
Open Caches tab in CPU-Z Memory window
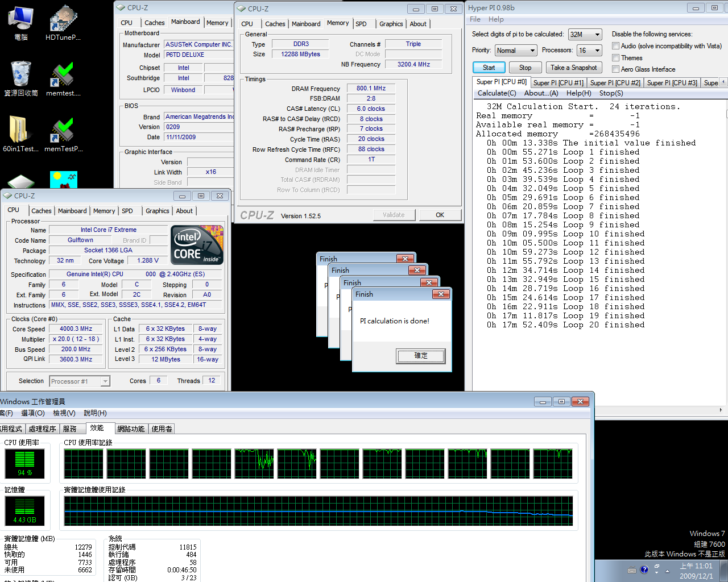tap(275, 24)
